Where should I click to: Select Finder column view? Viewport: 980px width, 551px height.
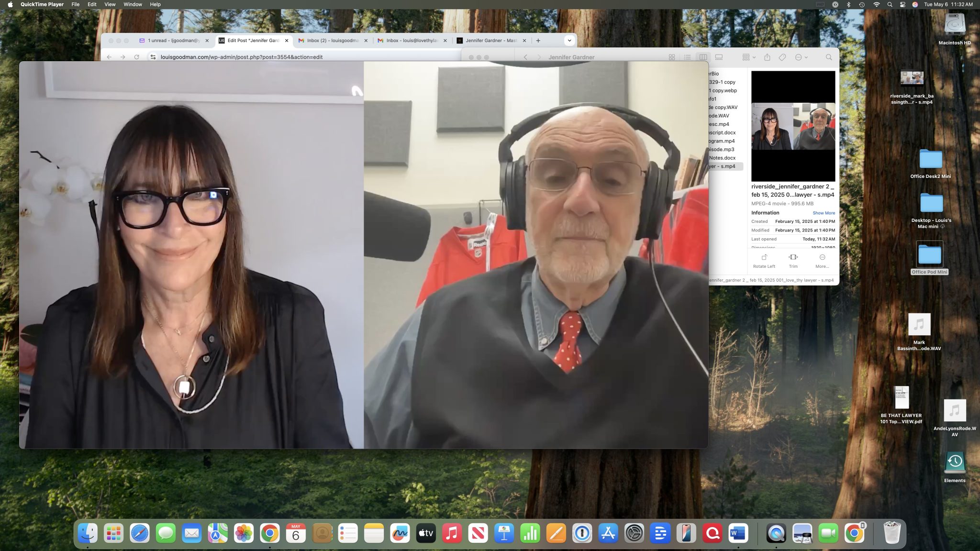coord(703,57)
